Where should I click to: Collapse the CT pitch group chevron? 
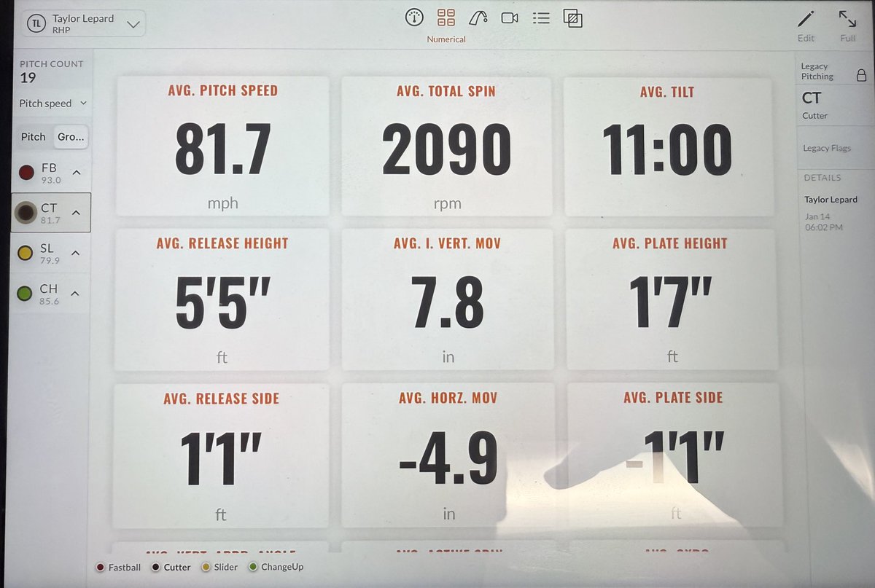click(x=76, y=213)
